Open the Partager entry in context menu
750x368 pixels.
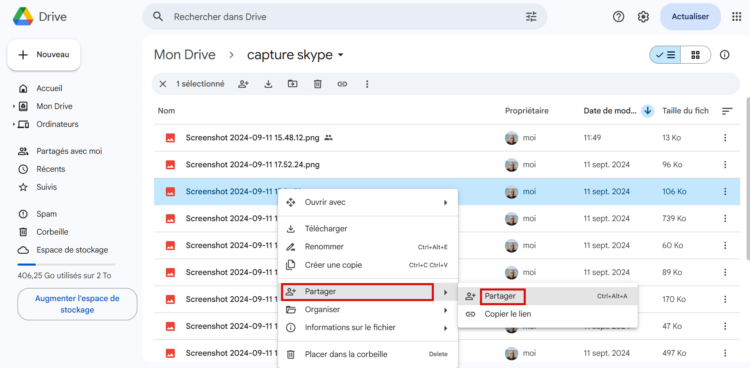[x=368, y=291]
